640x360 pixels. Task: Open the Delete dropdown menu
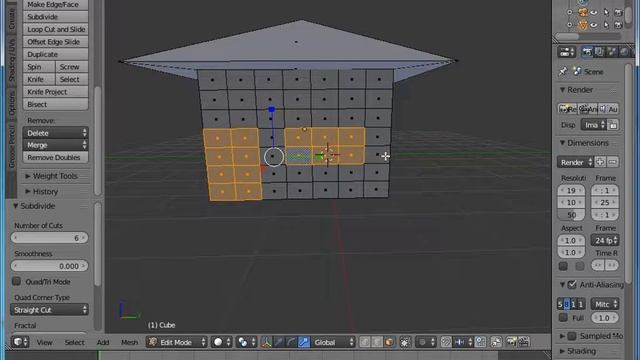(56, 133)
